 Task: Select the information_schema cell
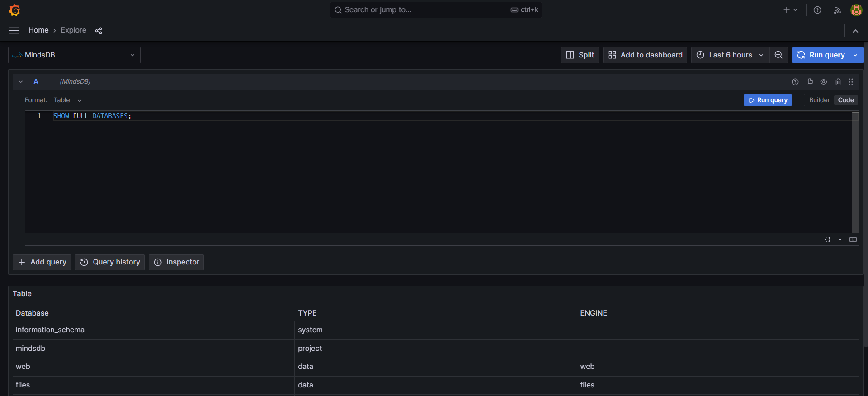tap(153, 330)
